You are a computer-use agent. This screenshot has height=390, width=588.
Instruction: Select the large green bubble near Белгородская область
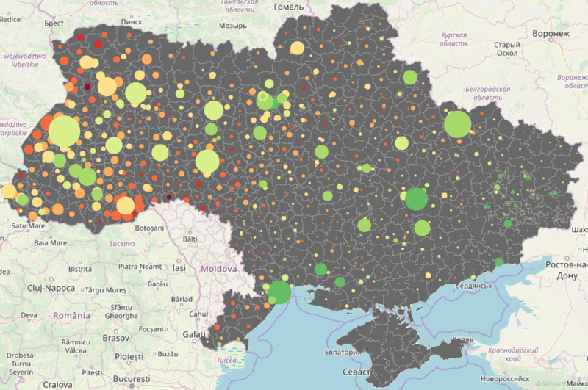[x=457, y=123]
